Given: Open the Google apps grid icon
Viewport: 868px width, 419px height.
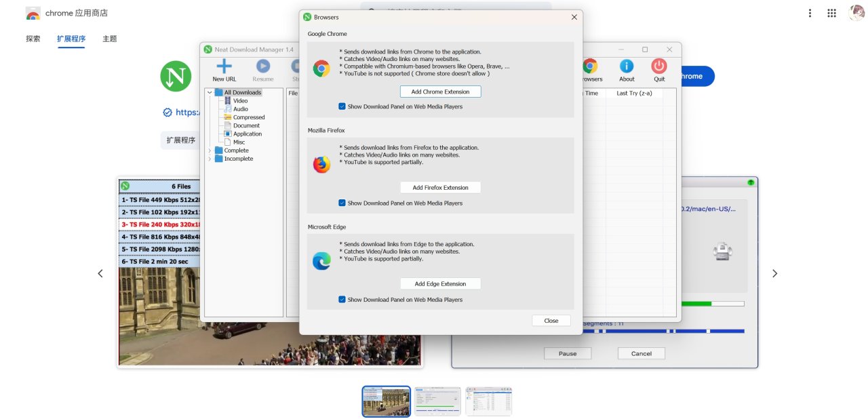Looking at the screenshot, I should tap(831, 13).
